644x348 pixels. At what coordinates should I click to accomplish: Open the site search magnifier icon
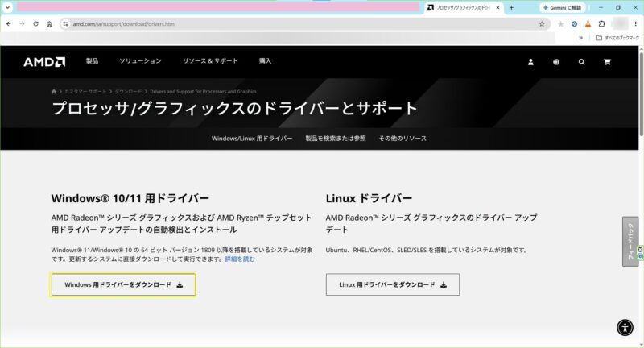(x=581, y=62)
